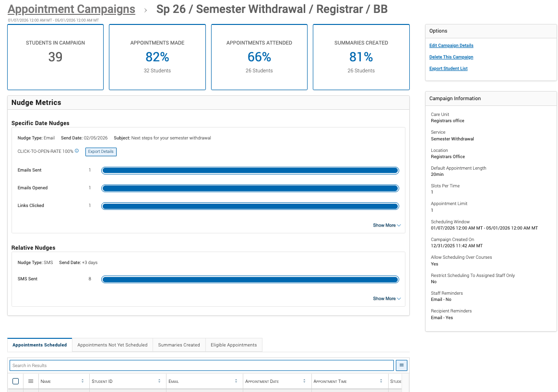Viewport: 558px width, 392px height.
Task: Click the Emails Sent progress bar
Action: point(250,171)
